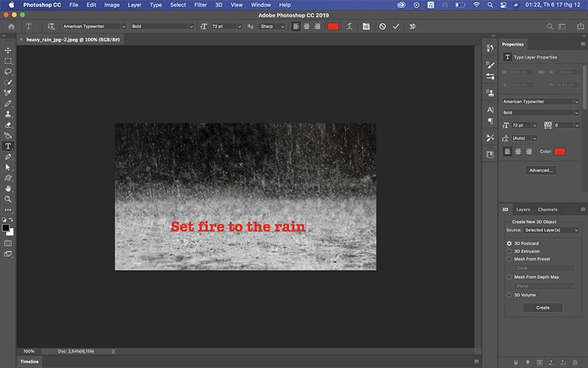Click red Color swatch in Properties panel

point(559,152)
